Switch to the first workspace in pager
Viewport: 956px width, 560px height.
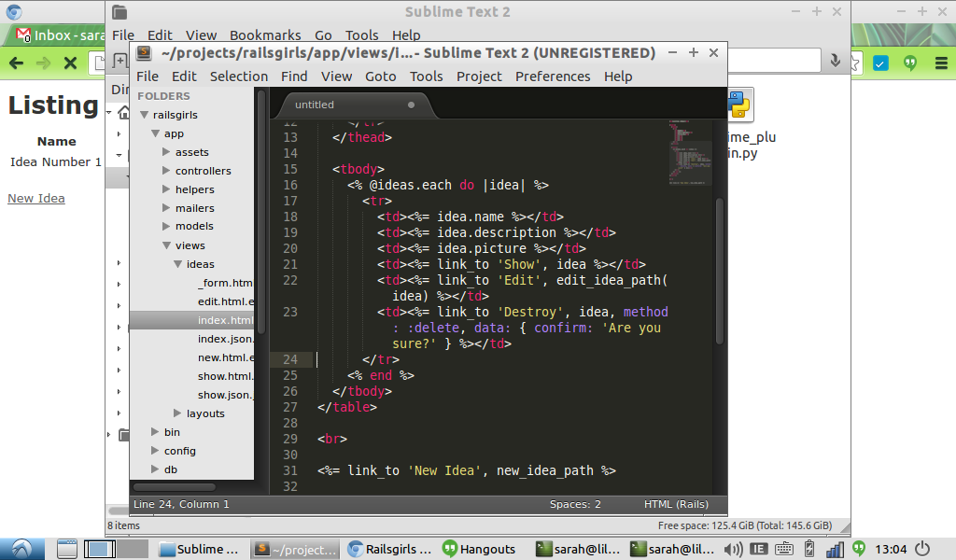pos(99,549)
